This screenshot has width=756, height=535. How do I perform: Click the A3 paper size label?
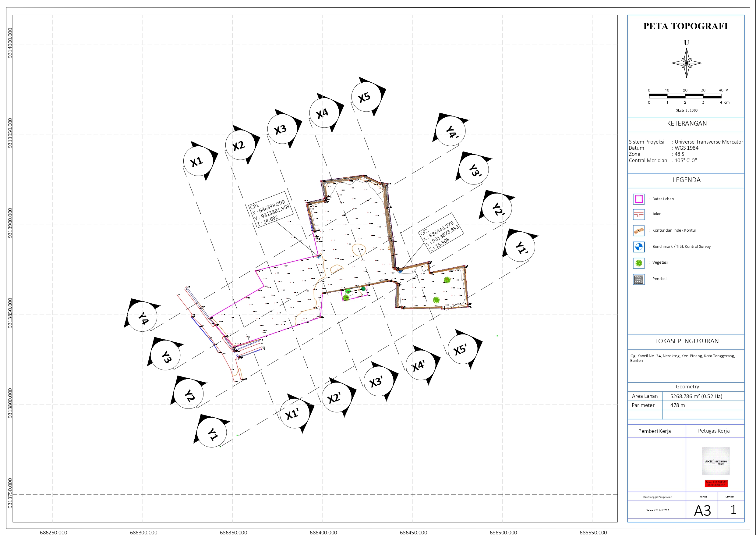click(702, 511)
